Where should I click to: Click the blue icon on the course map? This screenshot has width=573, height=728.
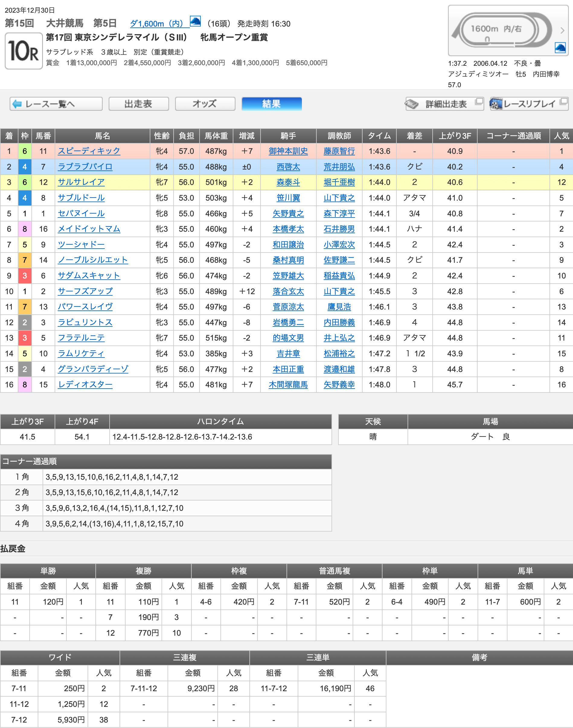pyautogui.click(x=560, y=48)
